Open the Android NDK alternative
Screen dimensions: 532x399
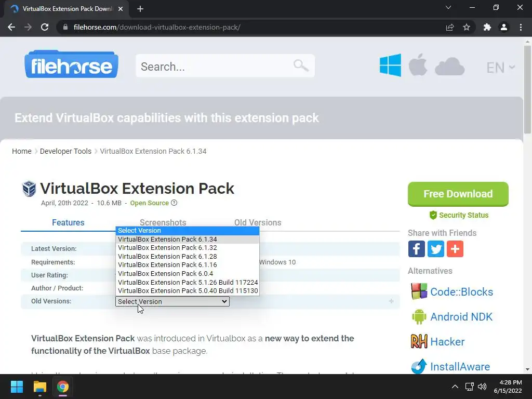[461, 317]
